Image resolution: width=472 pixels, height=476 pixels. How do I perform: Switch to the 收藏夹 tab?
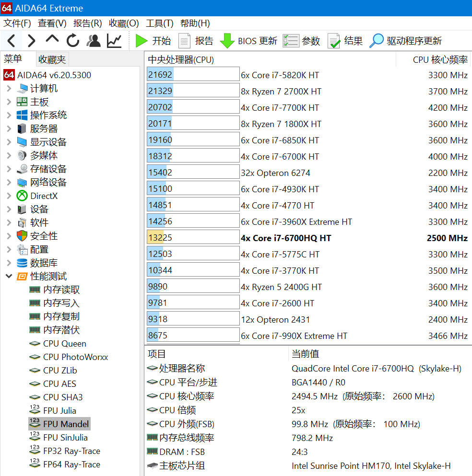pos(52,59)
